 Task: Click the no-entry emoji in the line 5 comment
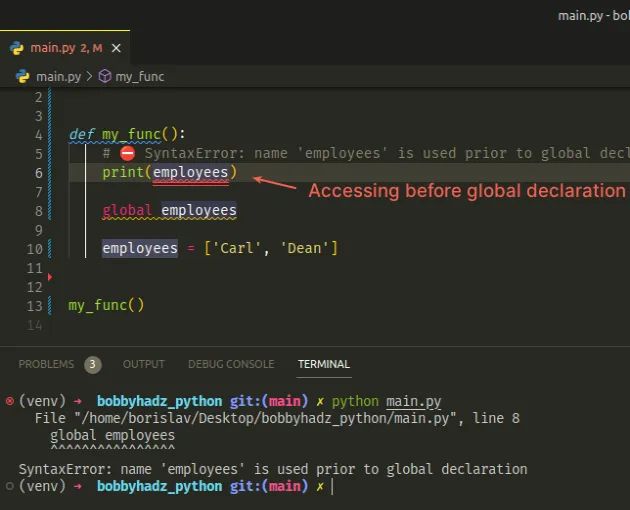tap(128, 153)
